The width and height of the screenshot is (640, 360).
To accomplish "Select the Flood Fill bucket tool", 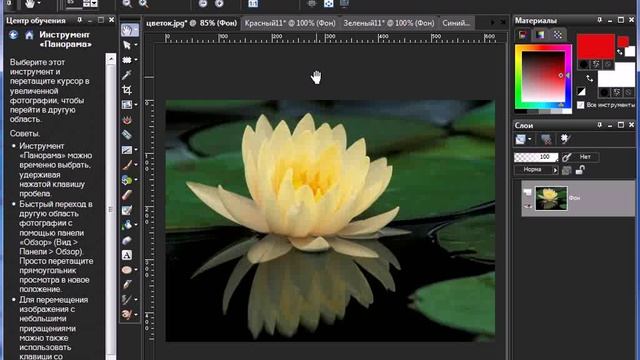I will coord(127,225).
